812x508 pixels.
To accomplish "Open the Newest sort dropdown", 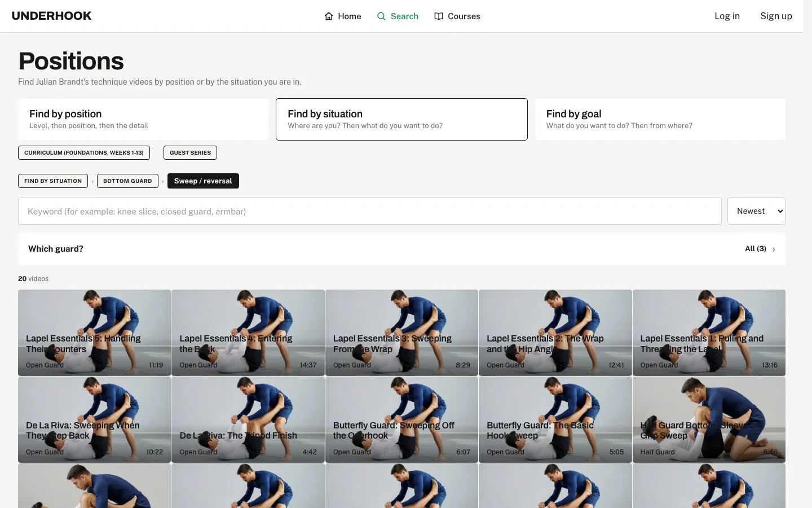I will pyautogui.click(x=756, y=211).
